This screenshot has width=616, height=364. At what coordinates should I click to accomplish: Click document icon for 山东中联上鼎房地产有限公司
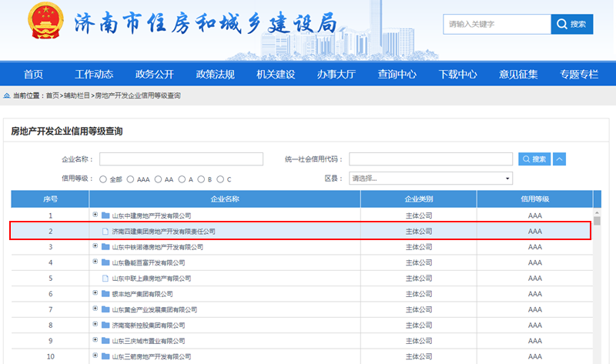pyautogui.click(x=105, y=278)
